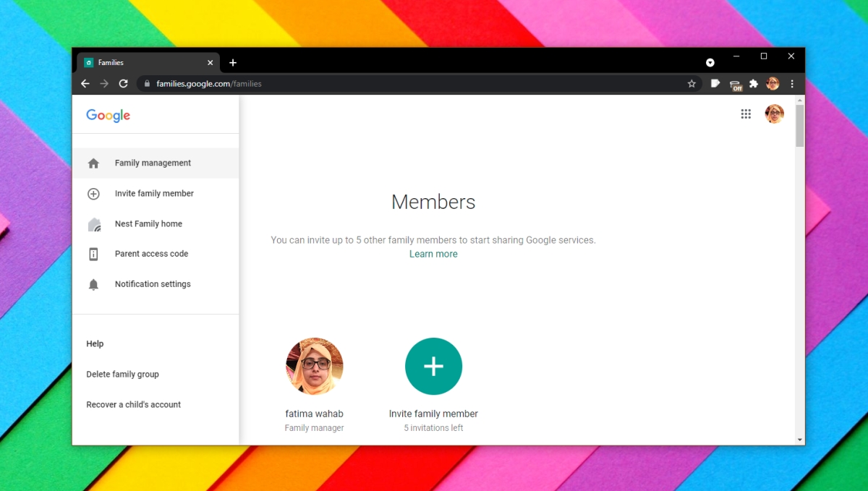This screenshot has height=491, width=868.
Task: Maximize the Chrome window
Action: tap(764, 56)
